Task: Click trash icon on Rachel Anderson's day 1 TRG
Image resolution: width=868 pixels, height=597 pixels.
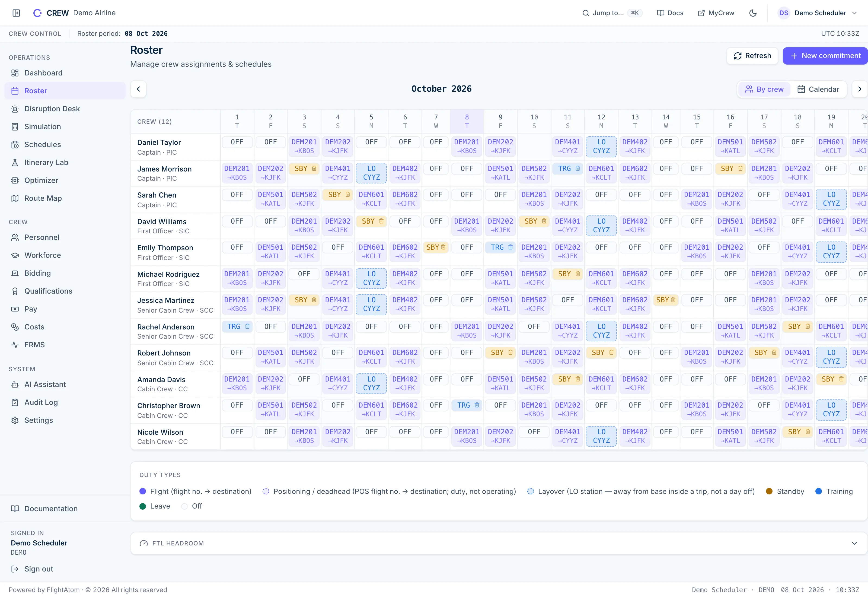Action: point(247,327)
